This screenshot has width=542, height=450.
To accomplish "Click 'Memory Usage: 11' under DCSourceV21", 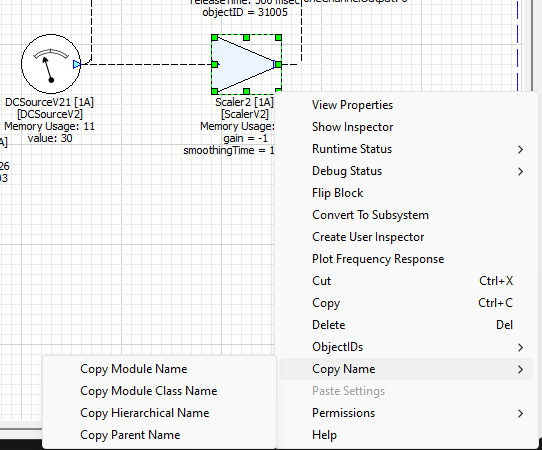I will (x=49, y=126).
